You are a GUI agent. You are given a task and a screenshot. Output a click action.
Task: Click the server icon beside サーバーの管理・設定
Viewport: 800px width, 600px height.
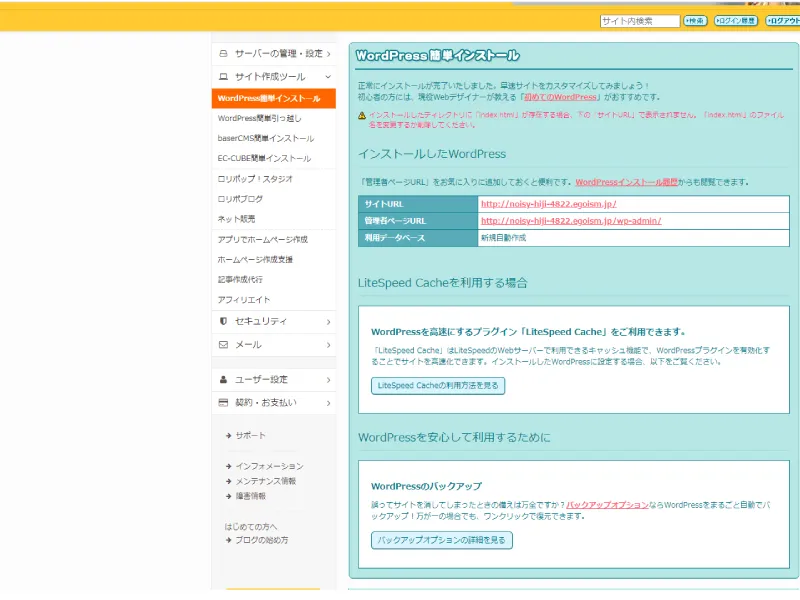click(x=223, y=54)
